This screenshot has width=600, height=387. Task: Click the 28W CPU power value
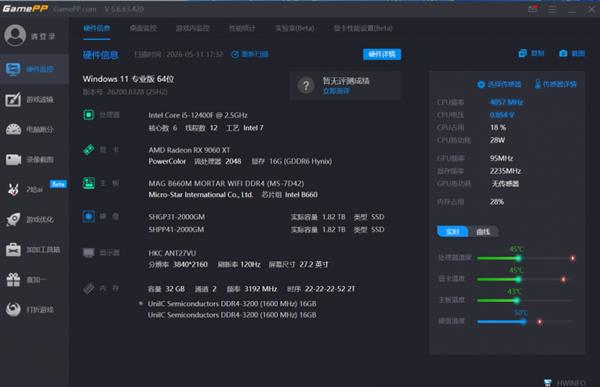497,140
